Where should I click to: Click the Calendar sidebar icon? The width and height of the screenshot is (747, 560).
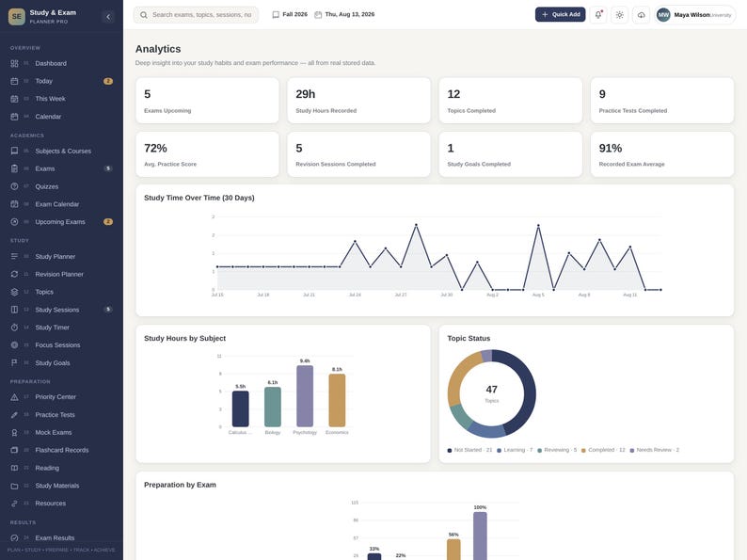(x=14, y=117)
